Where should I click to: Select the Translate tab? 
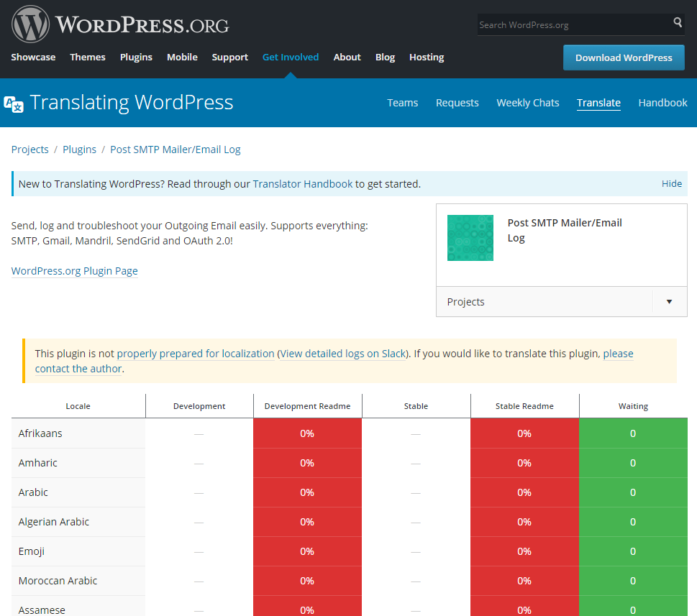(598, 103)
